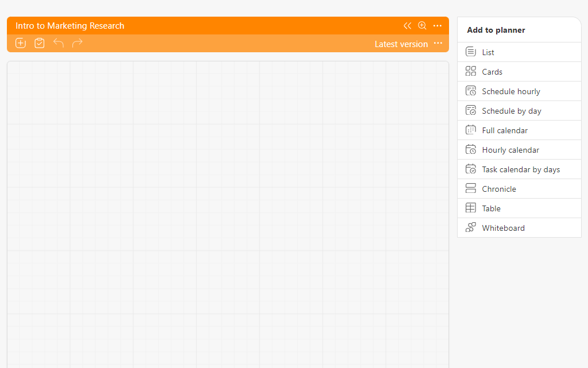Undo the last action
Screen dimensions: 588x368
point(59,43)
